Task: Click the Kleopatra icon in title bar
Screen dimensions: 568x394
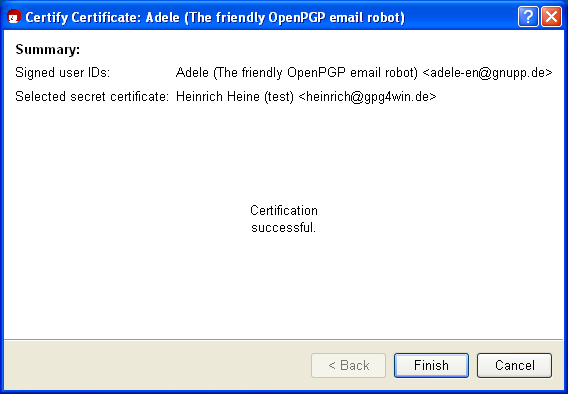Action: 13,17
